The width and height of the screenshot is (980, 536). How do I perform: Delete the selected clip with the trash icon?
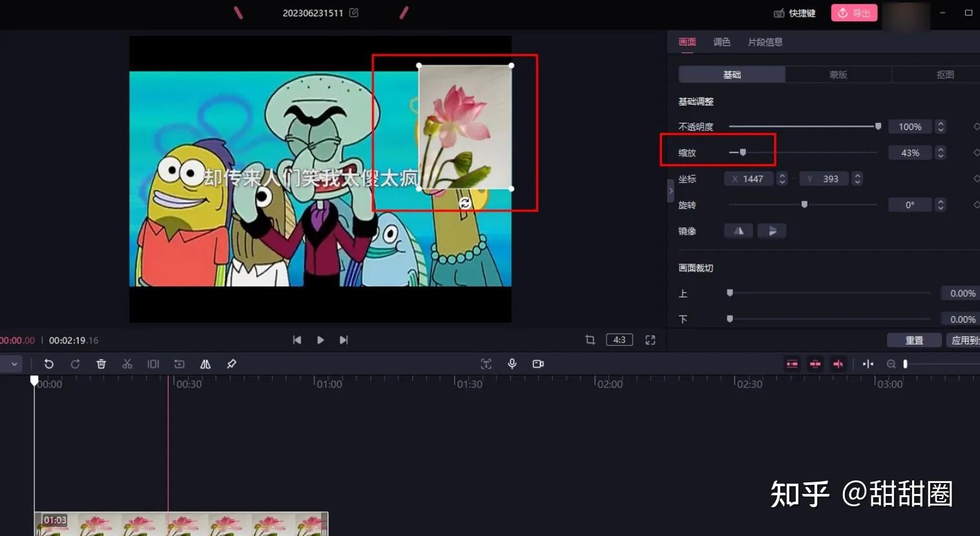tap(101, 364)
